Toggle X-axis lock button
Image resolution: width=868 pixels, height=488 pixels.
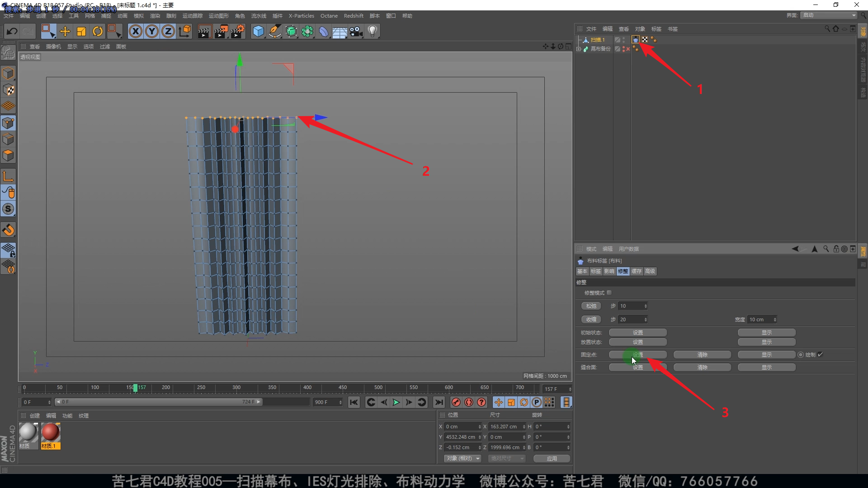[135, 31]
